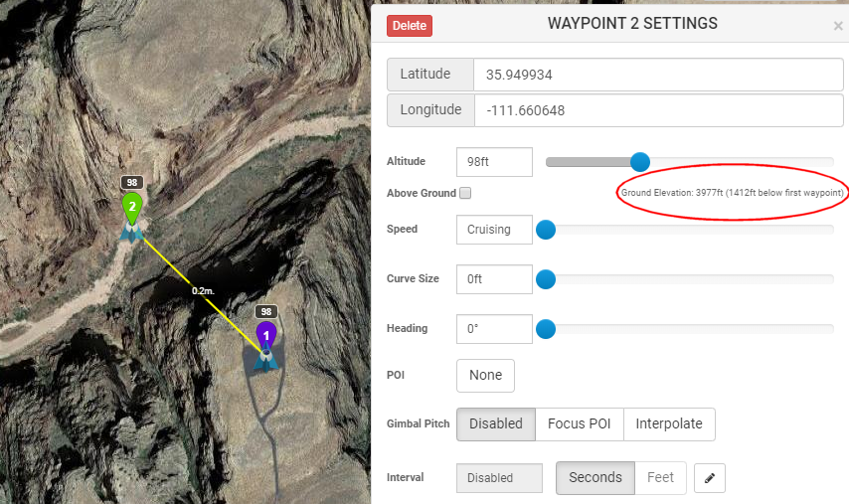
Task: Edit the Longitude value field
Action: pyautogui.click(x=658, y=110)
